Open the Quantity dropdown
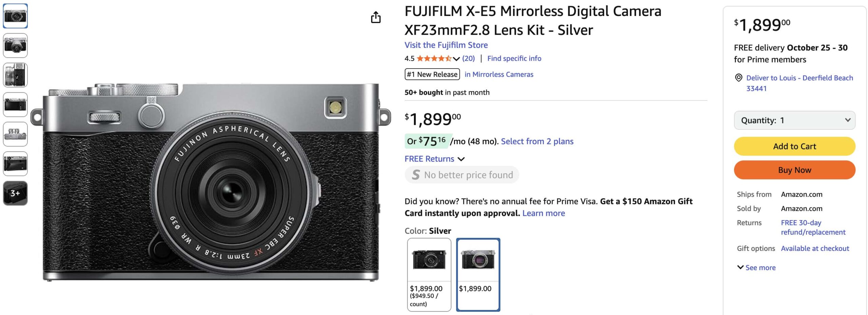 (794, 120)
